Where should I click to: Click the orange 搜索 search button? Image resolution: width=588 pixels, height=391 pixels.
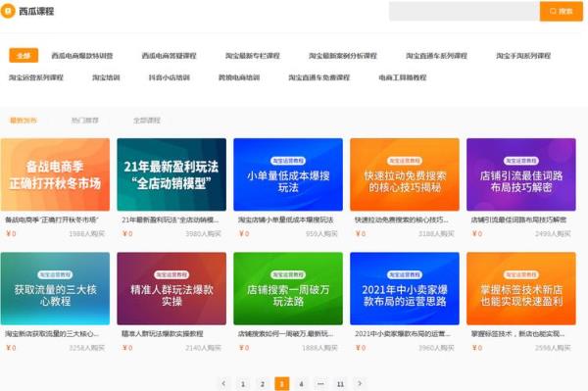pyautogui.click(x=562, y=11)
